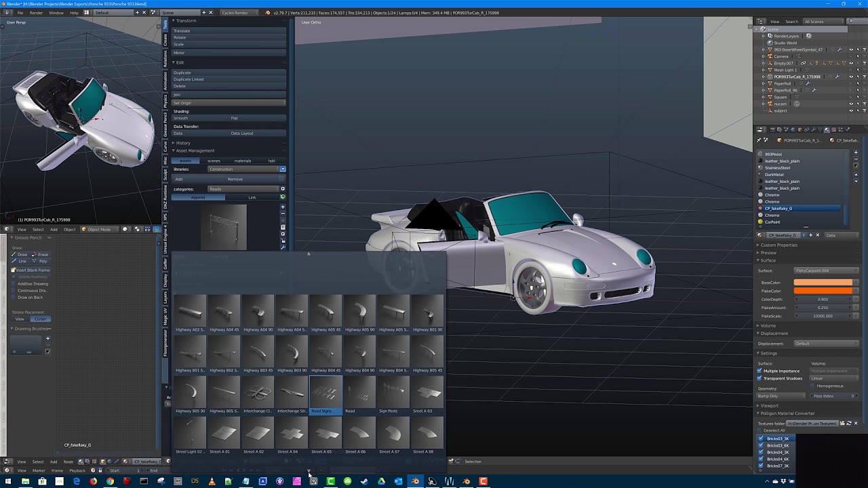Screen dimensions: 868x488
Task: Open Chrome from the Windows taskbar
Action: pos(110,481)
